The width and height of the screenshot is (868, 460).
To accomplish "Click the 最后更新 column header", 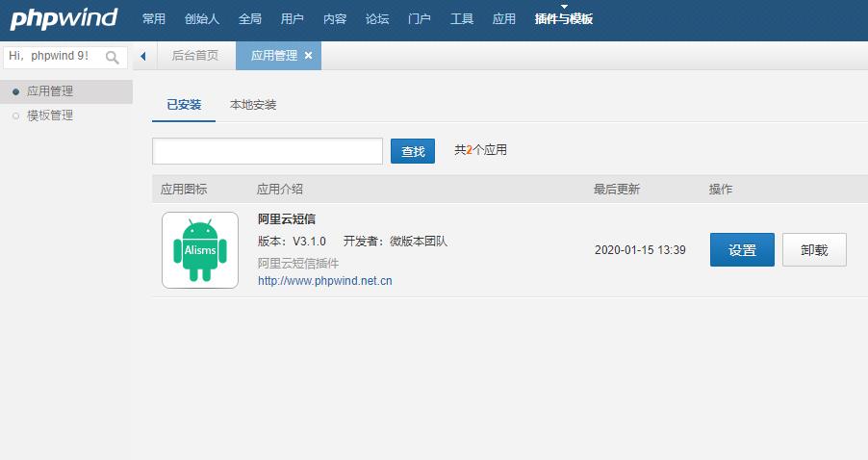I will coord(617,190).
